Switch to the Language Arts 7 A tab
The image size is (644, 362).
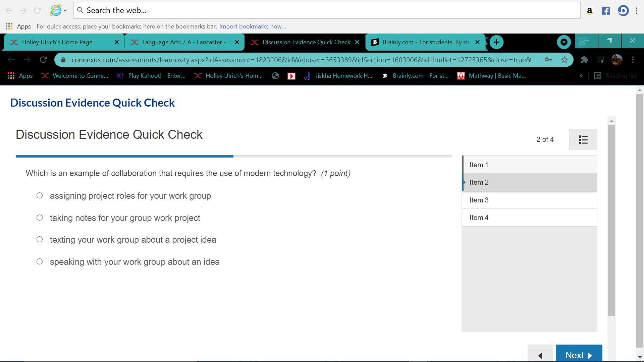[x=183, y=42]
